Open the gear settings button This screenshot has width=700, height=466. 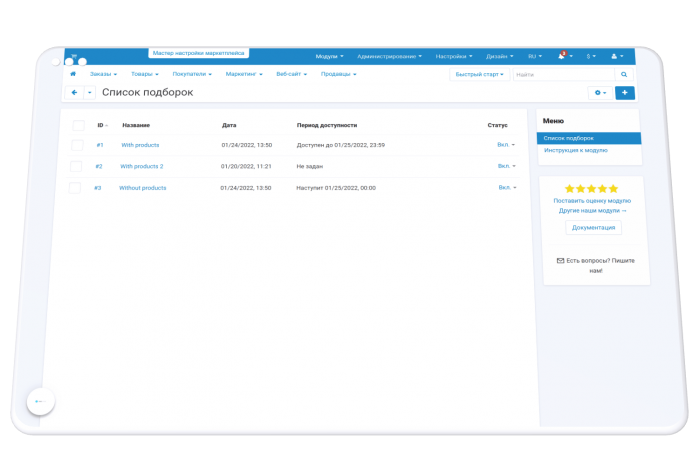[600, 93]
